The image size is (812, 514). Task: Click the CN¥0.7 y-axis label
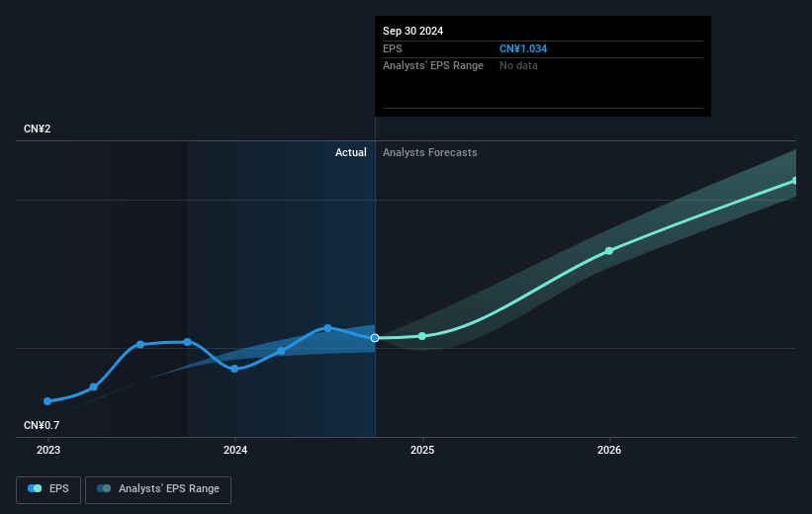42,425
